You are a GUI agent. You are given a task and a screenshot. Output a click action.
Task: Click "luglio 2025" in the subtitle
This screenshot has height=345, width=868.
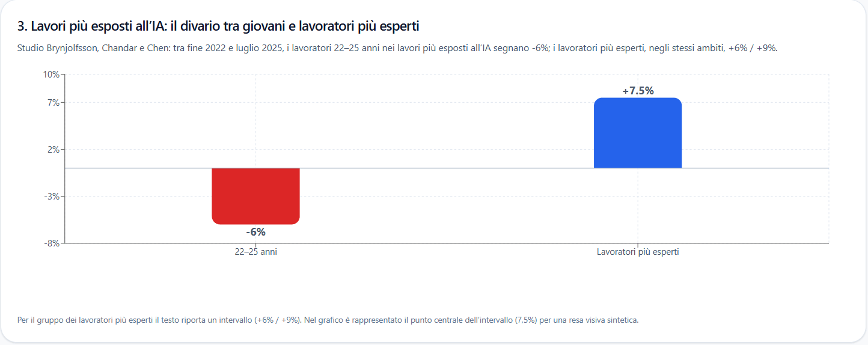(x=260, y=48)
